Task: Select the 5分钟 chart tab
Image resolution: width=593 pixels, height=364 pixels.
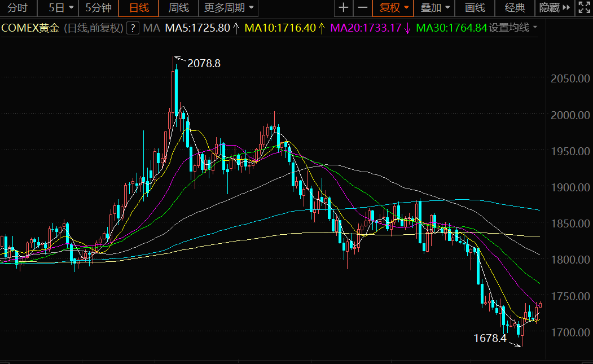Action: coord(98,7)
